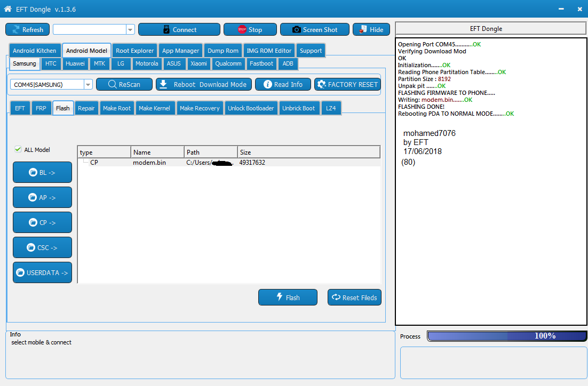Click the gear icon on FACTORY RESET

click(321, 84)
